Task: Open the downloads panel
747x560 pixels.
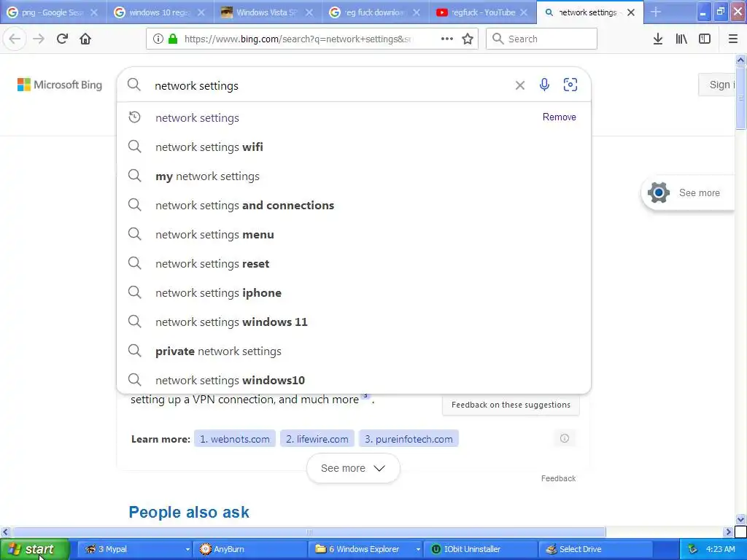Action: pyautogui.click(x=658, y=39)
